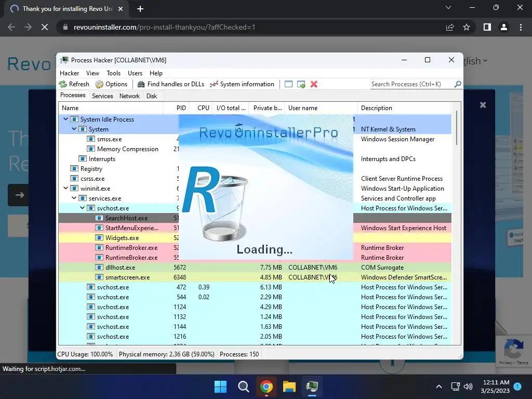Open the Hacker menu

[69, 73]
